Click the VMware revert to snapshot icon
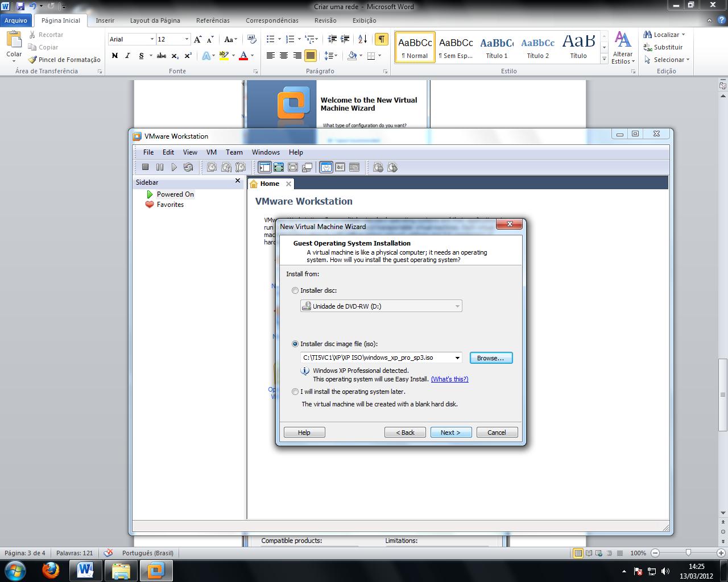Screen dimensions: 728x582 226,167
